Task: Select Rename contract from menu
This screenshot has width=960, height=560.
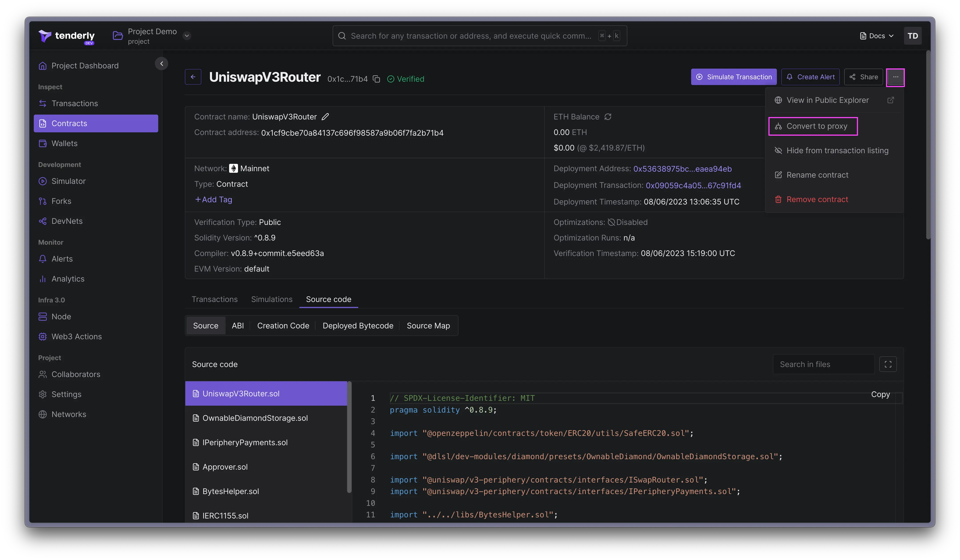Action: point(834,175)
